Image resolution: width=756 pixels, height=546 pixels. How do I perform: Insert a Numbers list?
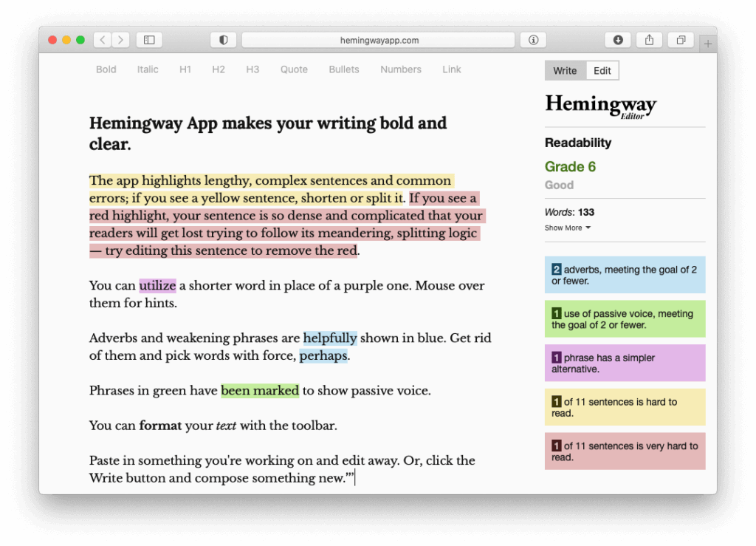tap(401, 69)
